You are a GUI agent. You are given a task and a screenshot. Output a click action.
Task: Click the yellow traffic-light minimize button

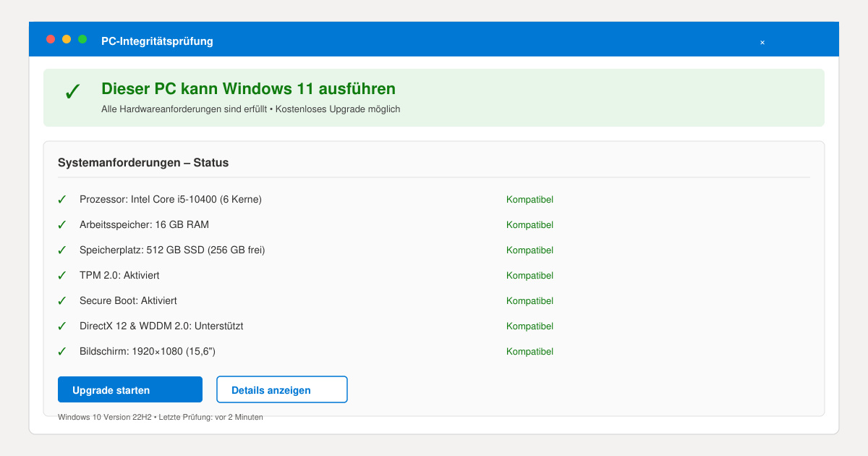click(67, 39)
